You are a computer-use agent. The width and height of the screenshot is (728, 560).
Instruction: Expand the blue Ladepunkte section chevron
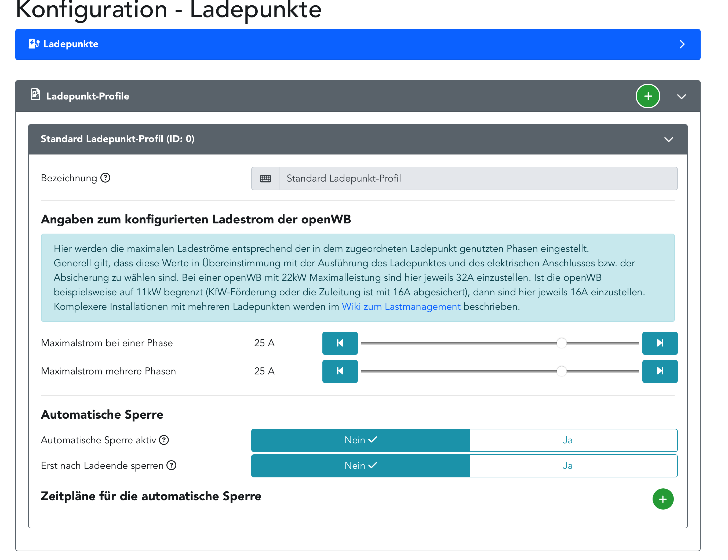682,44
